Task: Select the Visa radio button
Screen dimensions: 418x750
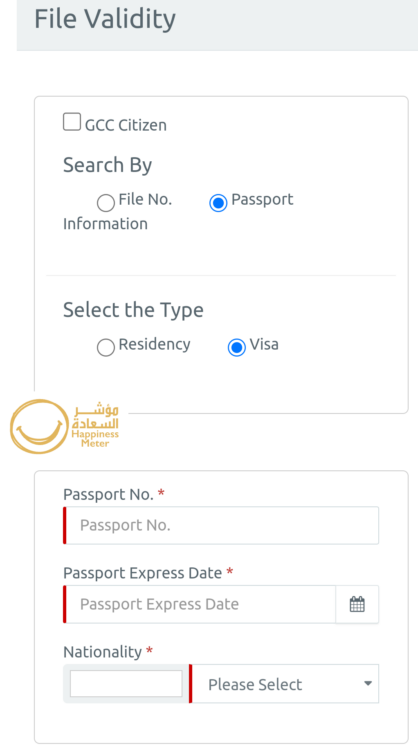Action: (237, 347)
